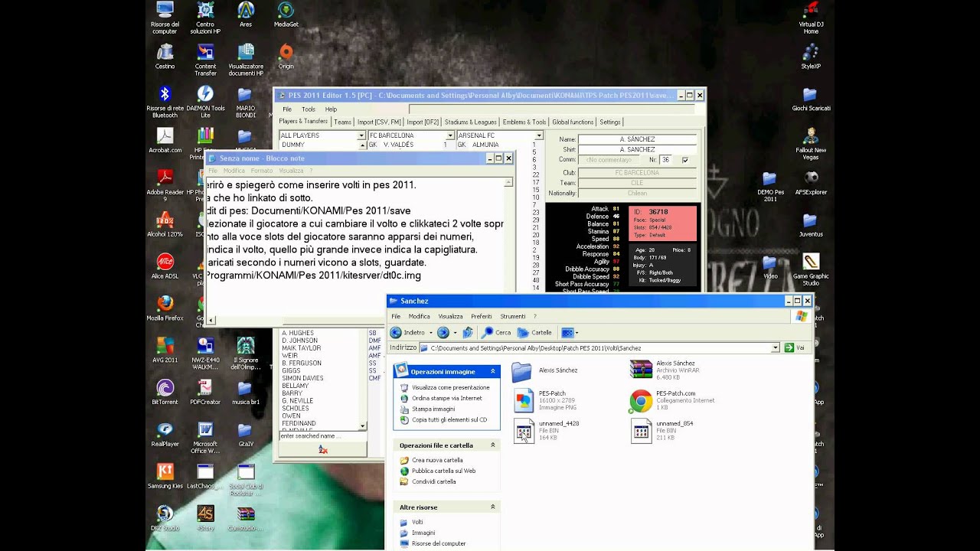Open the forward history dropdown arrow
This screenshot has width=980, height=551.
point(454,333)
